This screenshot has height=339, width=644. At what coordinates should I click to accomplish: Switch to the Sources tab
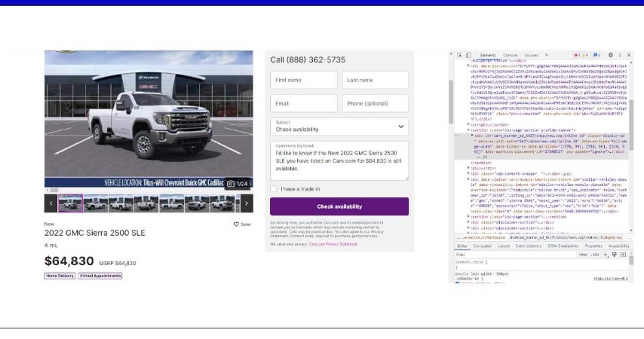click(531, 55)
